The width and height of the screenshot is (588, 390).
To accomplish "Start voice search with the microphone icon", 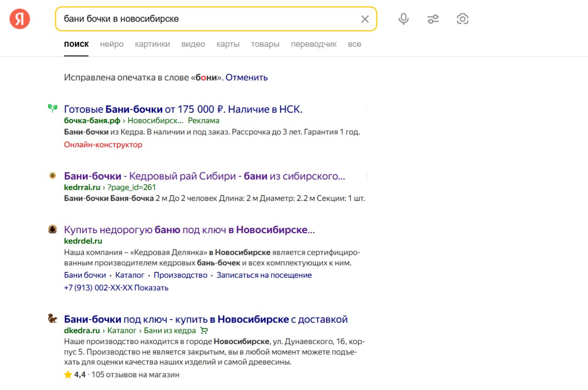I will 403,19.
